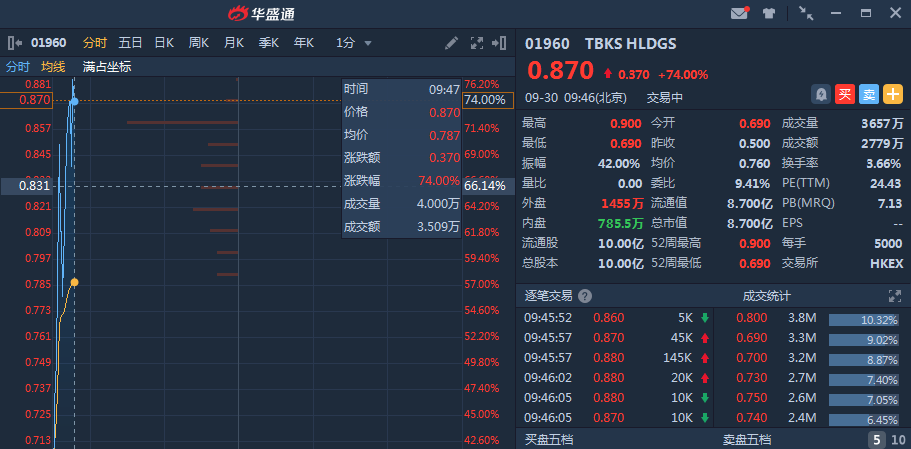Expand chart to fullscreen icon
This screenshot has width=911, height=449.
(477, 43)
